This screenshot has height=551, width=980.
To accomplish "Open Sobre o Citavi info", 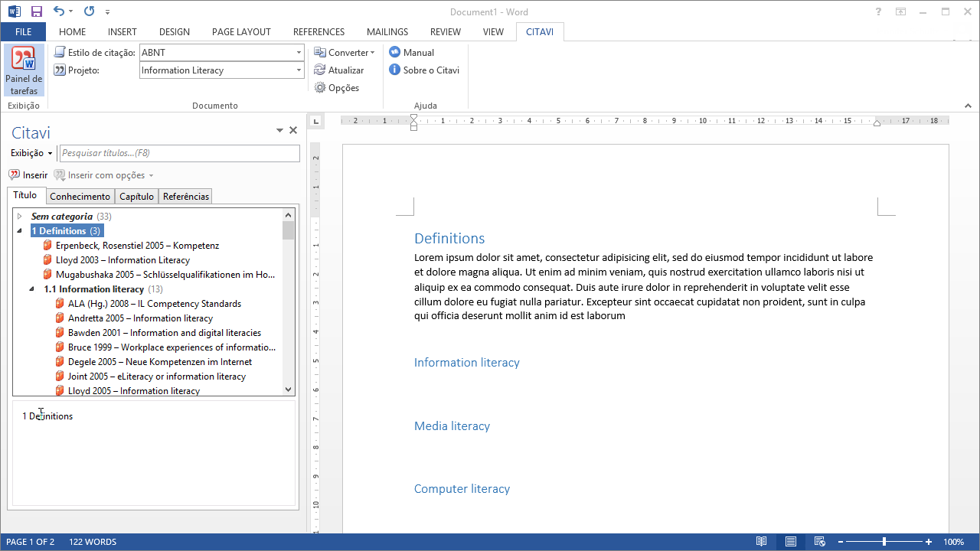I will click(x=424, y=70).
